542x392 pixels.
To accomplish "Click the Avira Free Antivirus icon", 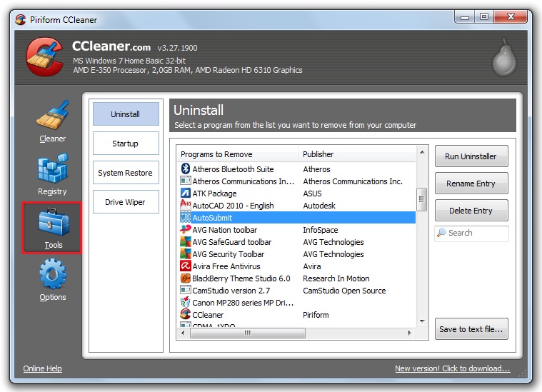I will [186, 266].
